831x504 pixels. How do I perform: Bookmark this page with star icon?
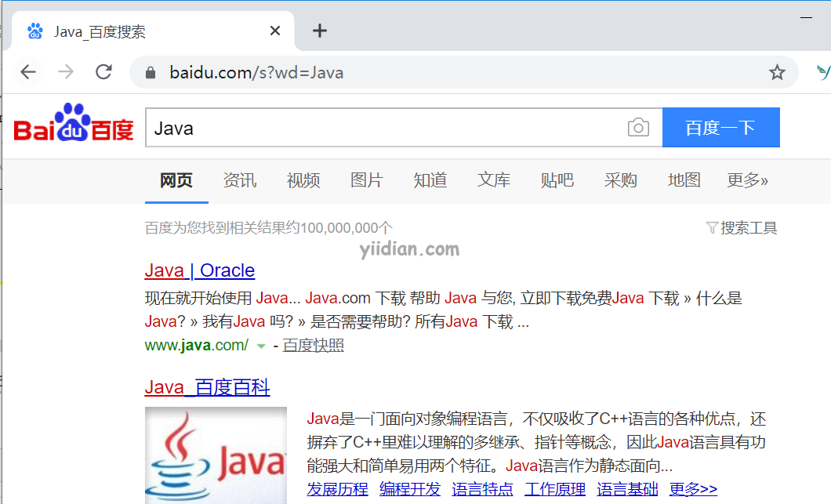[x=777, y=72]
